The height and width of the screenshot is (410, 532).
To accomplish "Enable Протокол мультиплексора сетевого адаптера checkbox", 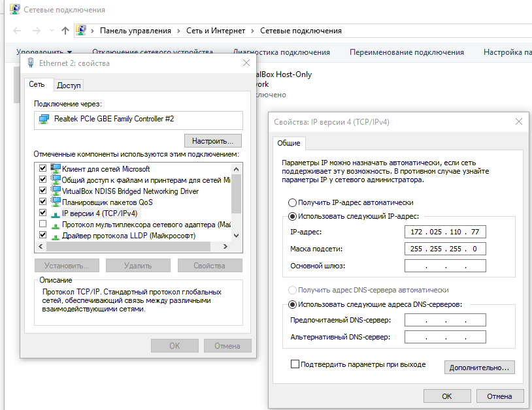I will tap(42, 225).
